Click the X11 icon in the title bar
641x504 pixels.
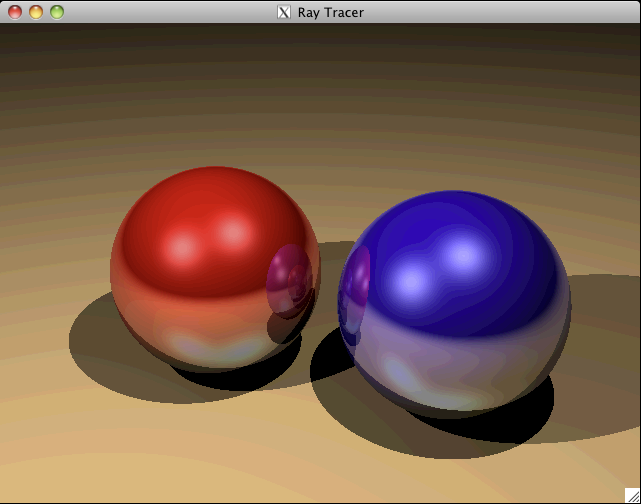(284, 12)
